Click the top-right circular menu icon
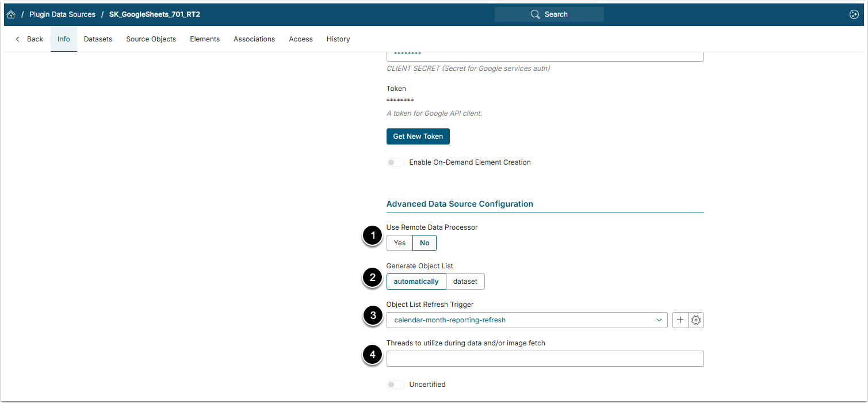This screenshot has height=403, width=868. pyautogui.click(x=854, y=14)
